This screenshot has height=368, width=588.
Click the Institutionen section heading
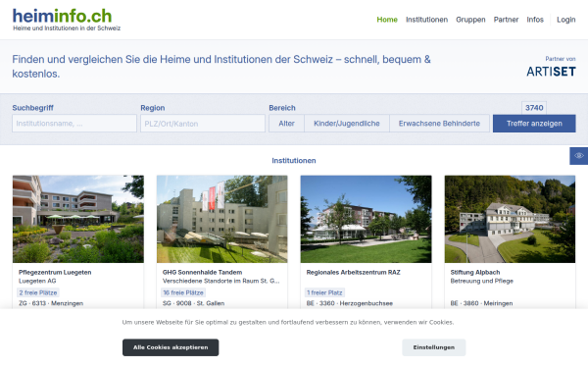pos(294,161)
